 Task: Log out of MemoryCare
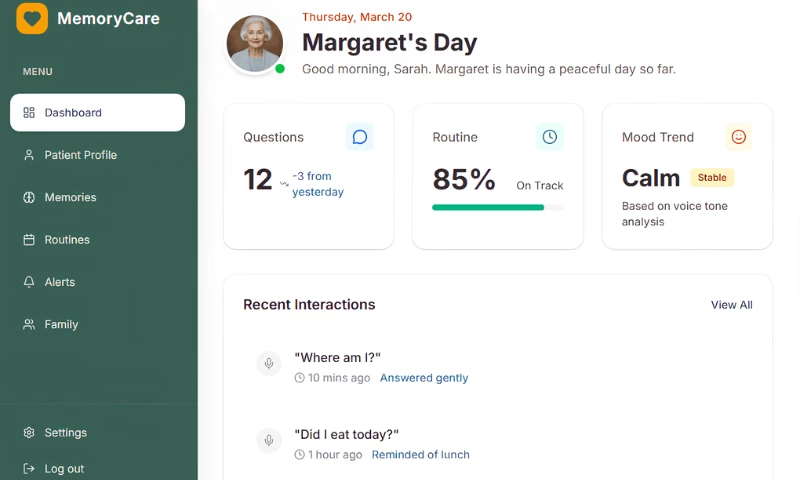coord(64,469)
